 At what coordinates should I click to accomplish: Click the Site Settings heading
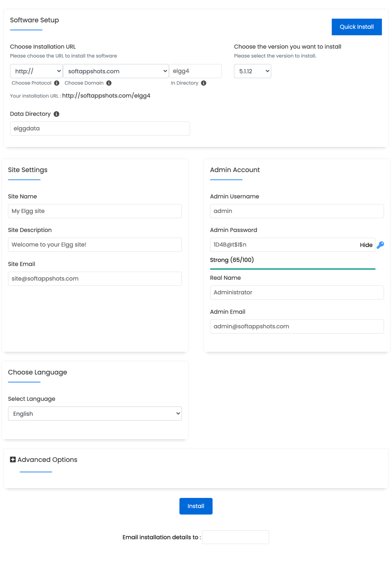pos(28,170)
